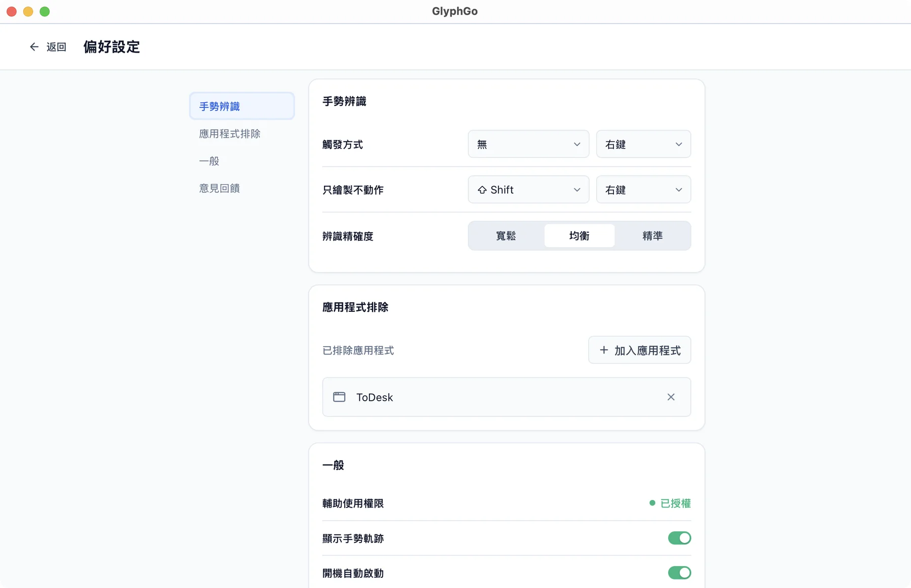Screen dimensions: 911x588
Task: Open 只繪製不動作 mouse button dropdown 右鍵
Action: [643, 190]
